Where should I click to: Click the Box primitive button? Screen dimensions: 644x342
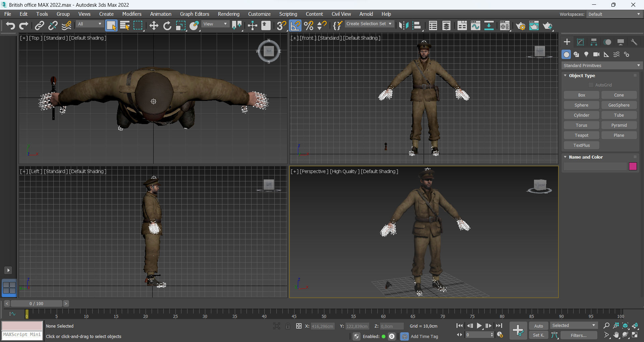582,95
